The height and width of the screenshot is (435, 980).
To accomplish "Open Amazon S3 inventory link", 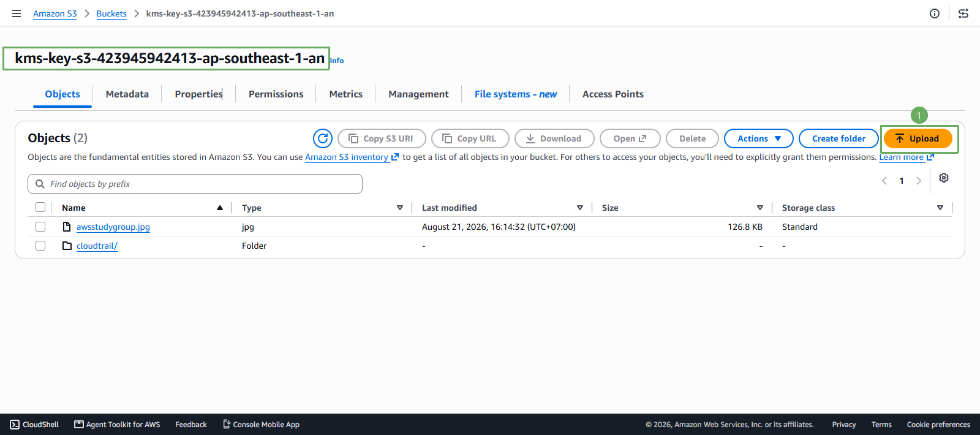I will tap(347, 157).
